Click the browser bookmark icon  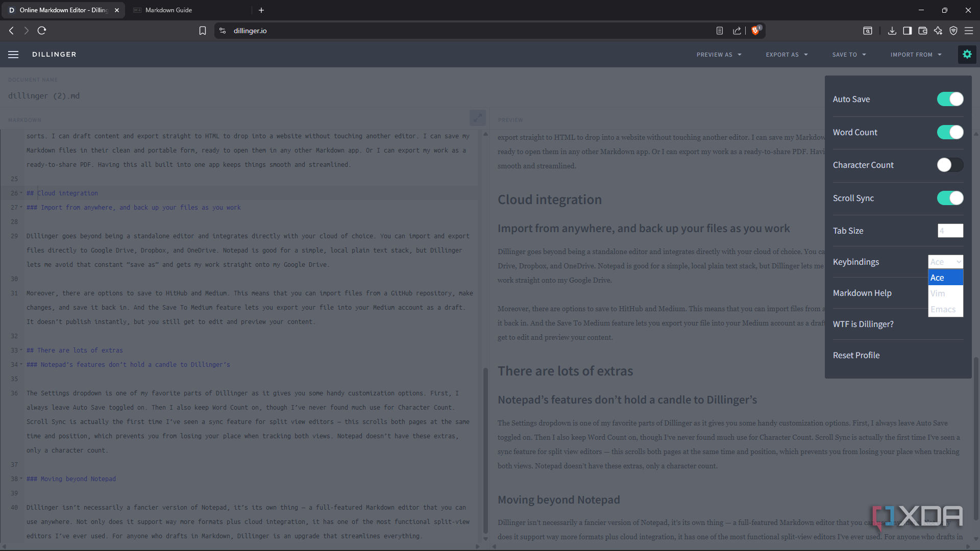203,31
